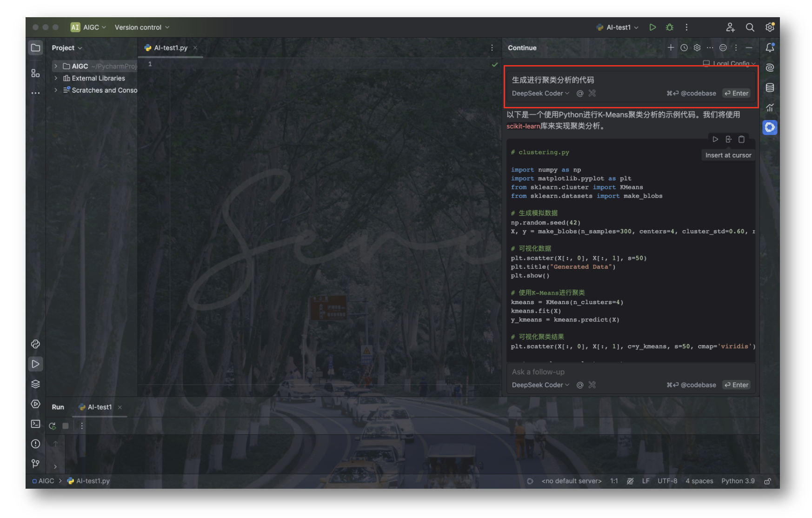This screenshot has width=812, height=518.
Task: Open Search Everywhere magnifier icon
Action: pyautogui.click(x=750, y=27)
